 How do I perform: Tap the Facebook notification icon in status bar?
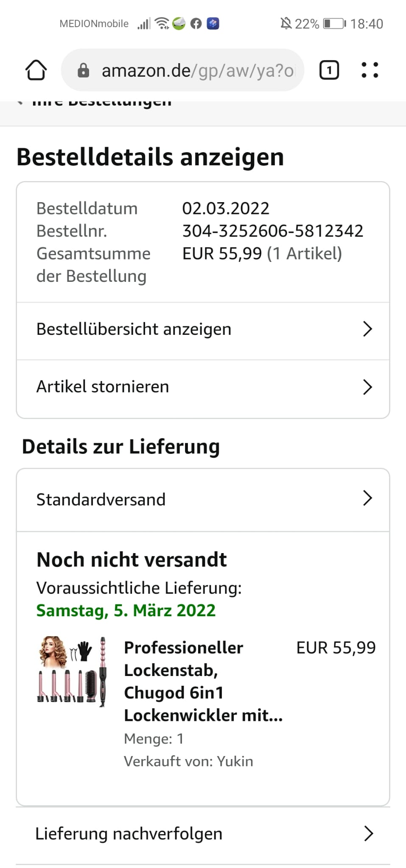click(196, 24)
